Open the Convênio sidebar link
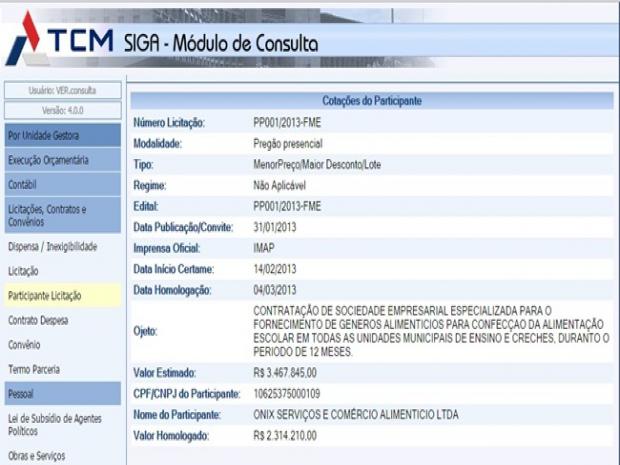This screenshot has height=465, width=620. tap(24, 345)
